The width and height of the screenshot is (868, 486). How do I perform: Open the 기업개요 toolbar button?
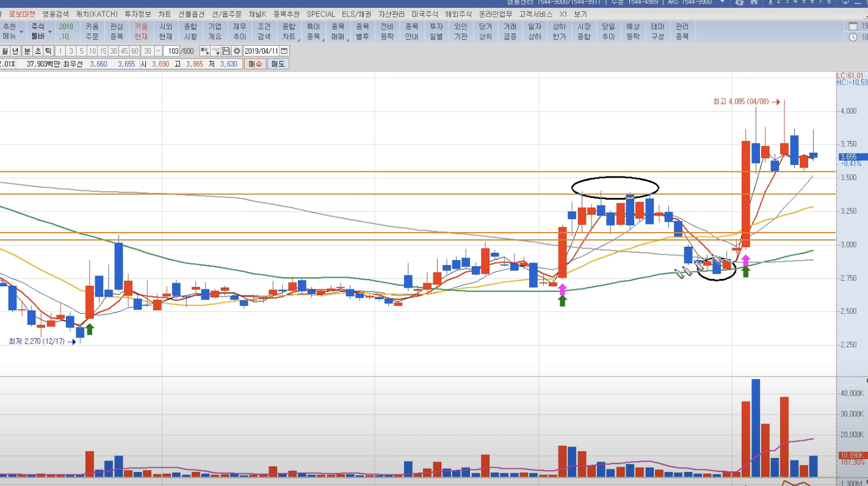215,32
